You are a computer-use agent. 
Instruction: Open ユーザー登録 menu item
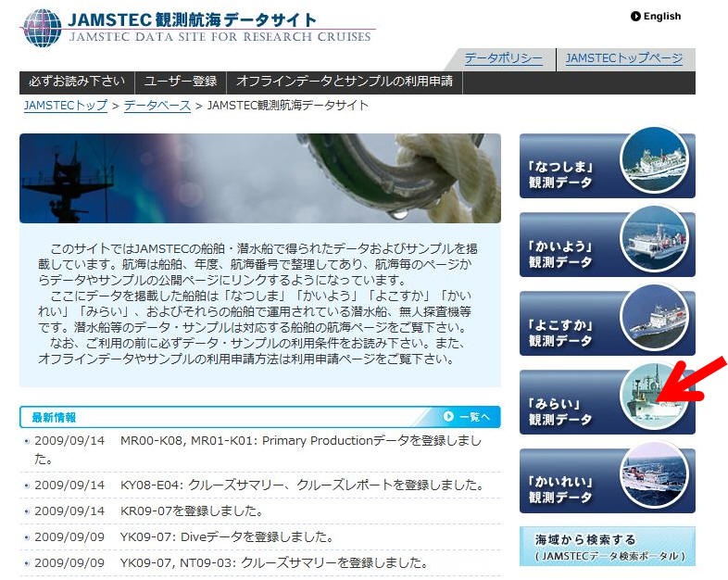(180, 82)
